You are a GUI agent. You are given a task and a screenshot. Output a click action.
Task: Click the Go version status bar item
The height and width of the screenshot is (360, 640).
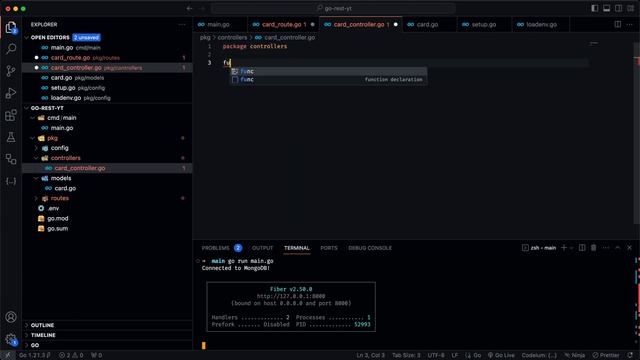point(34,355)
